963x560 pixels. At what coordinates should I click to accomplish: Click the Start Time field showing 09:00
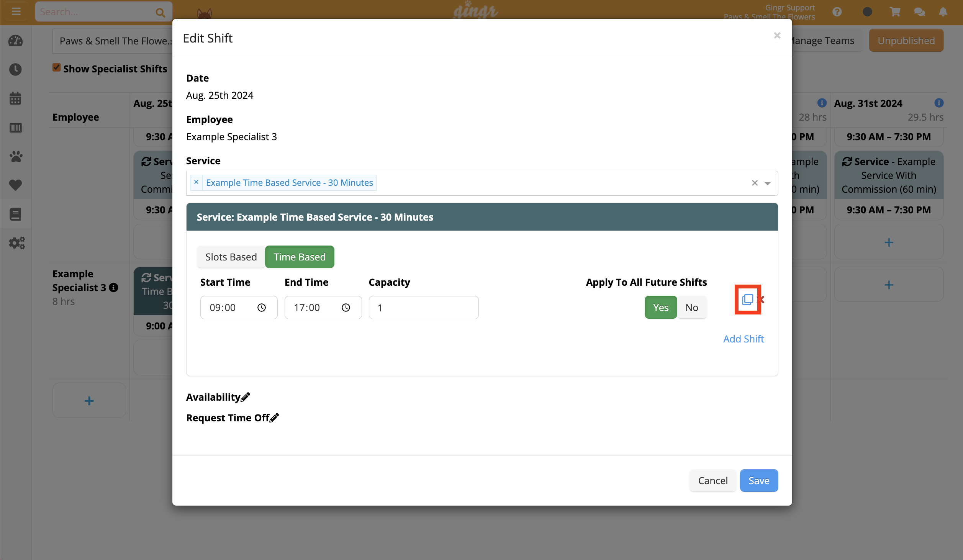[x=239, y=308]
